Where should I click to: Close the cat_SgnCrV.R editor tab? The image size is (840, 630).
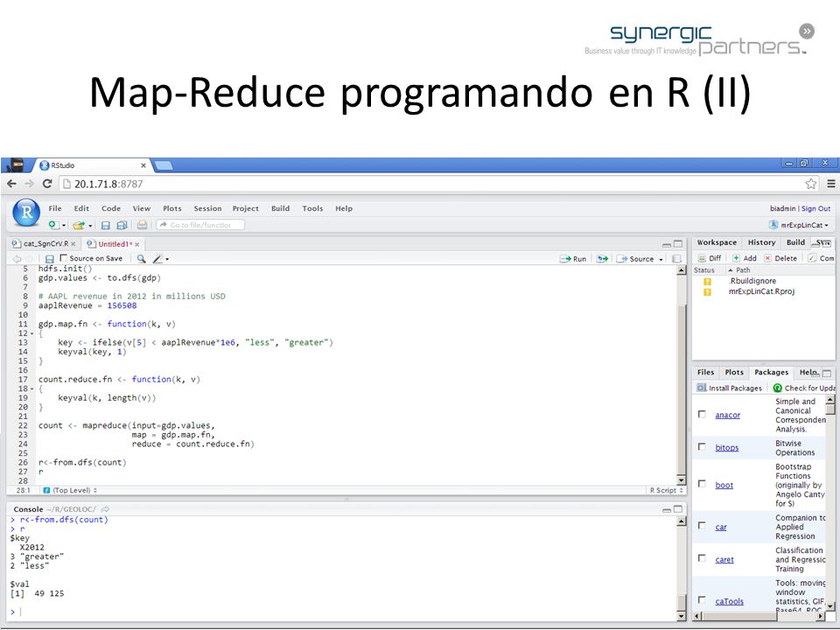[x=73, y=244]
